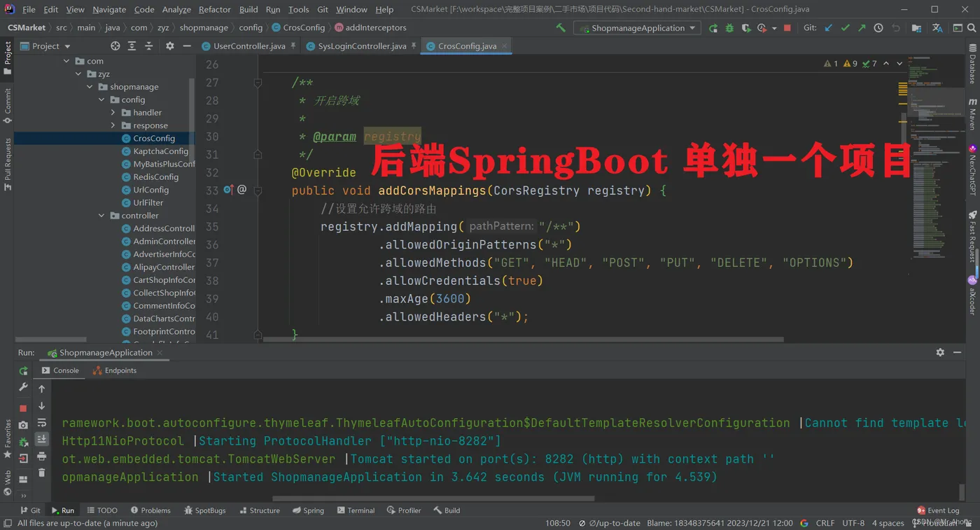Click the Exit icon in Run panel
Viewport: 980px width, 530px height.
23,459
